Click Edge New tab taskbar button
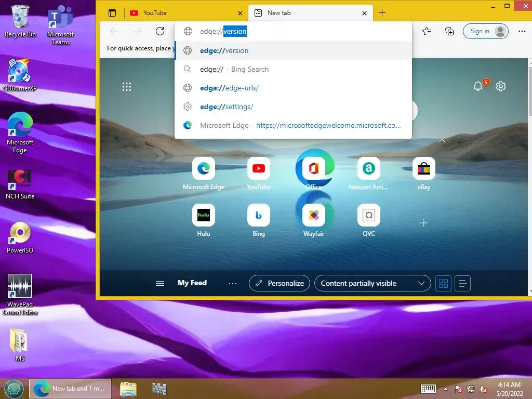This screenshot has height=399, width=532. (x=70, y=389)
